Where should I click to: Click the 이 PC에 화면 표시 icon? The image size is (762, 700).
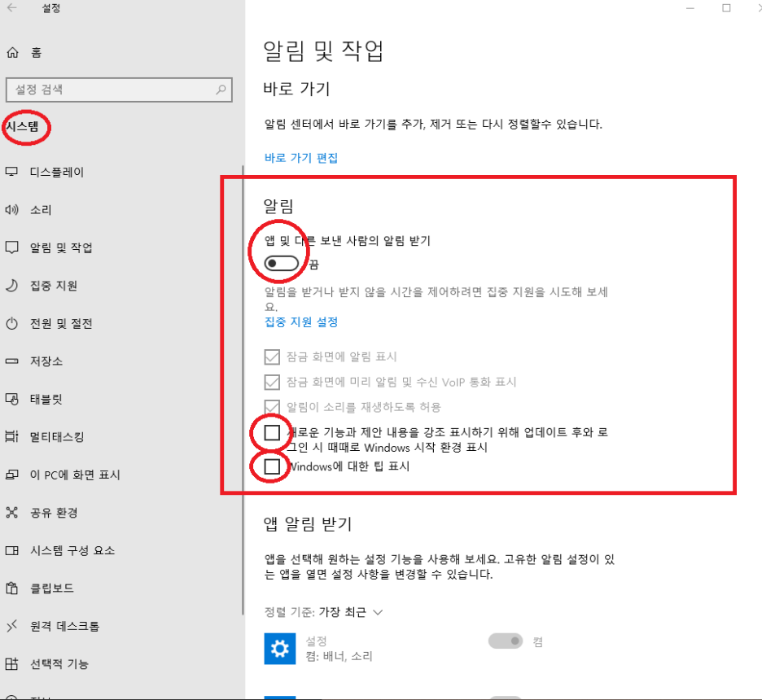(11, 475)
